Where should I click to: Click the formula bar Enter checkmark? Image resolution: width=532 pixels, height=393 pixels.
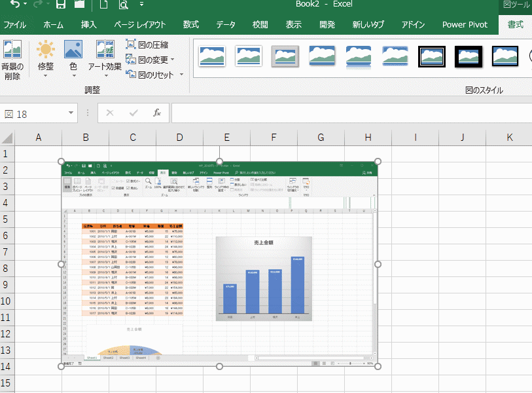pyautogui.click(x=133, y=113)
